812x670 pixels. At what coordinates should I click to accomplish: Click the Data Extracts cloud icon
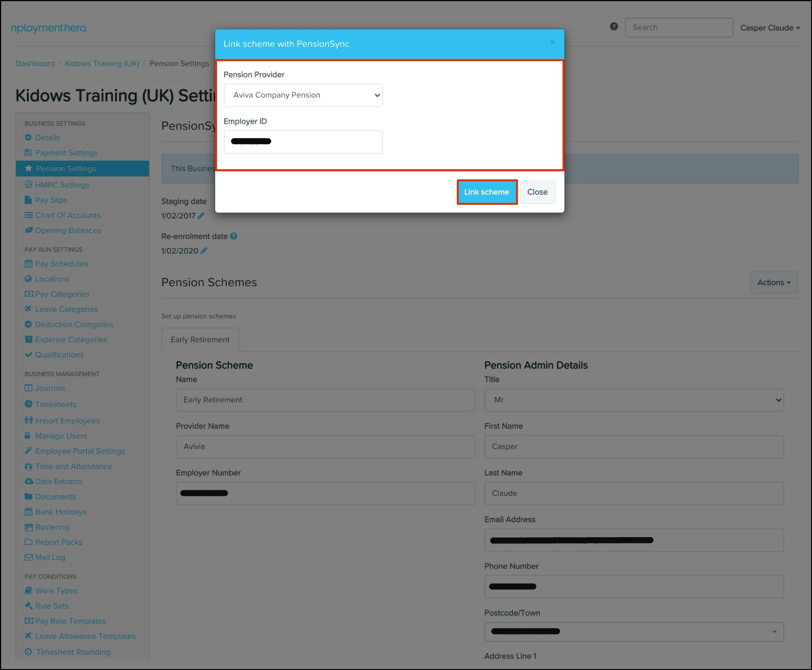tap(28, 481)
